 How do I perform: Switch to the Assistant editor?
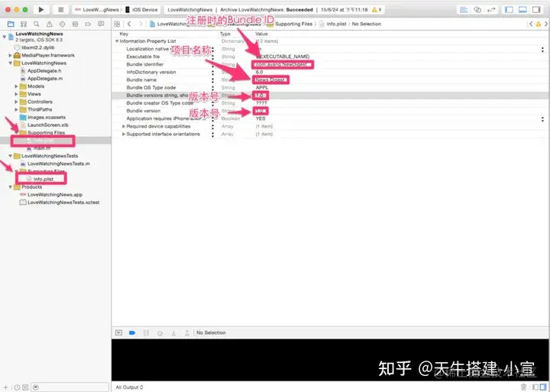[477, 9]
